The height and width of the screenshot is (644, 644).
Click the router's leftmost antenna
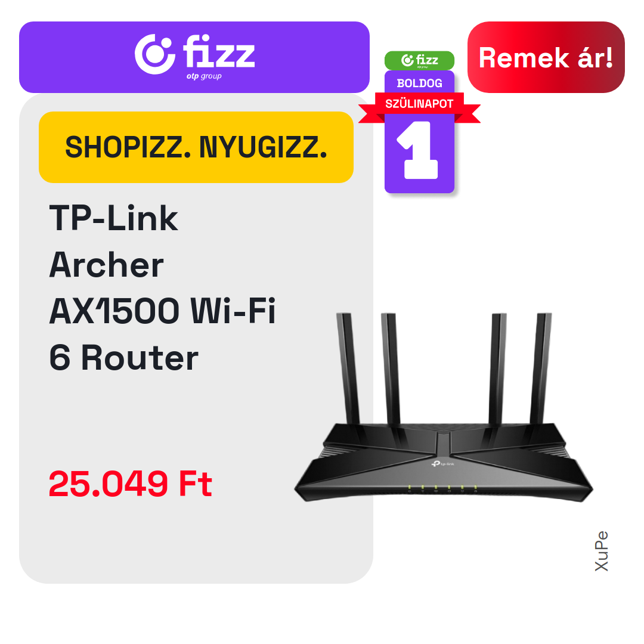click(x=348, y=369)
